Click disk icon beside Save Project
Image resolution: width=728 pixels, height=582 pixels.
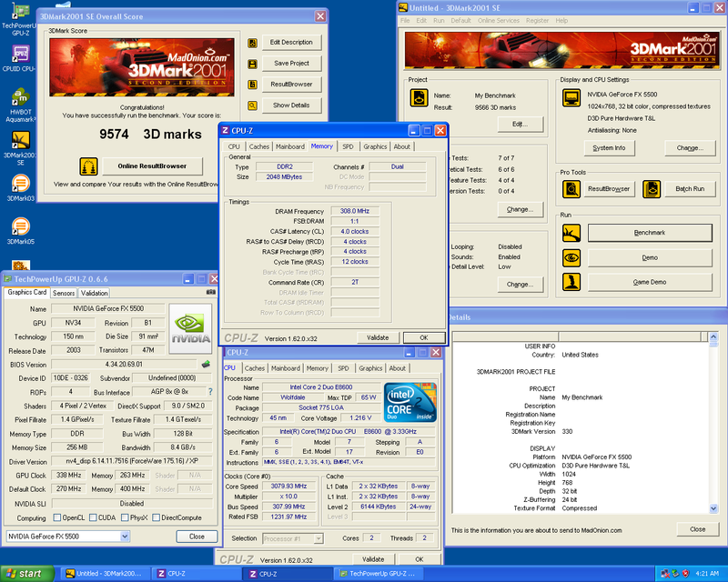tap(252, 64)
